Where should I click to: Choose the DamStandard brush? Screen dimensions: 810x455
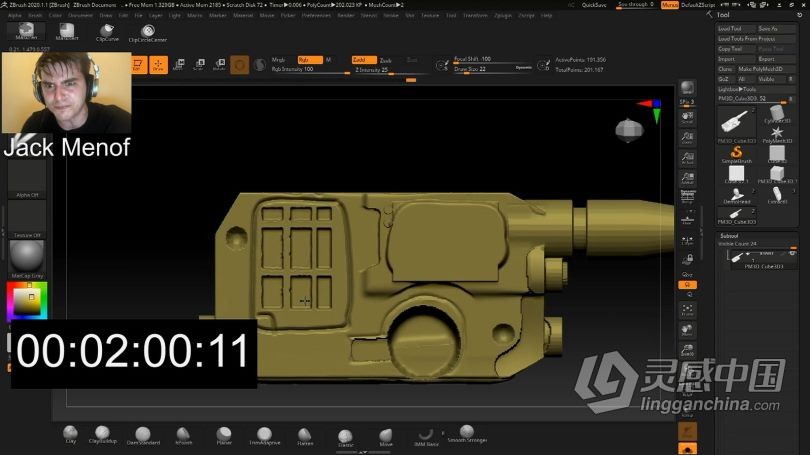point(143,435)
